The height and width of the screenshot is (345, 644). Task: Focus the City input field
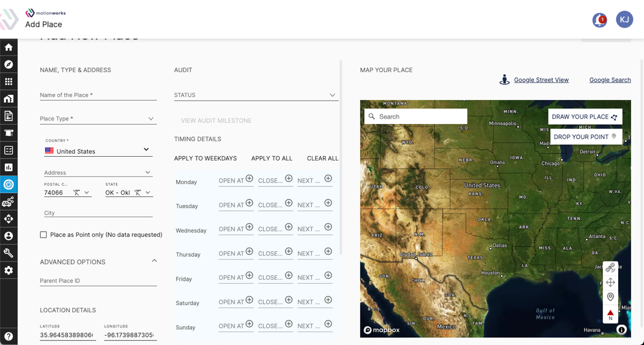tap(98, 213)
